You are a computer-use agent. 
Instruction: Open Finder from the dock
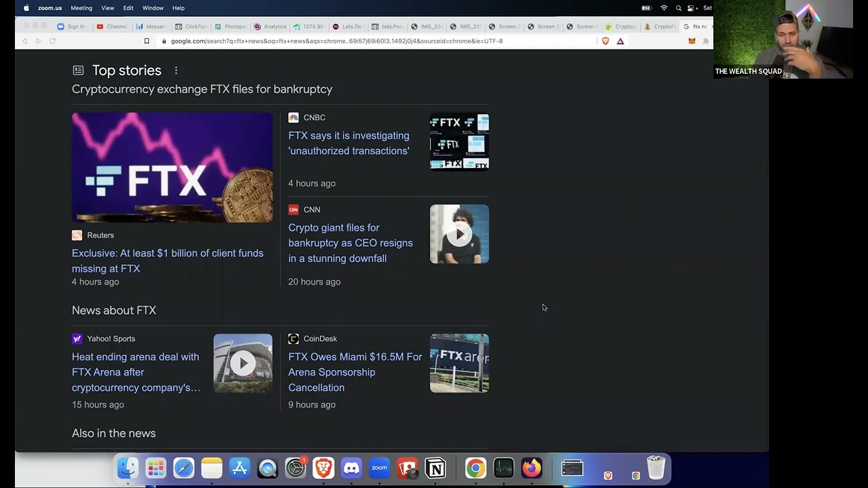click(x=127, y=468)
